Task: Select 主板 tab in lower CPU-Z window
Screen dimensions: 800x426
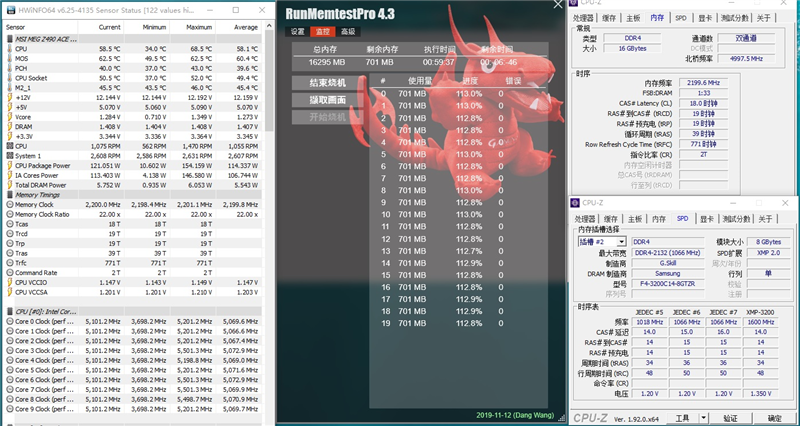Action: click(x=634, y=219)
